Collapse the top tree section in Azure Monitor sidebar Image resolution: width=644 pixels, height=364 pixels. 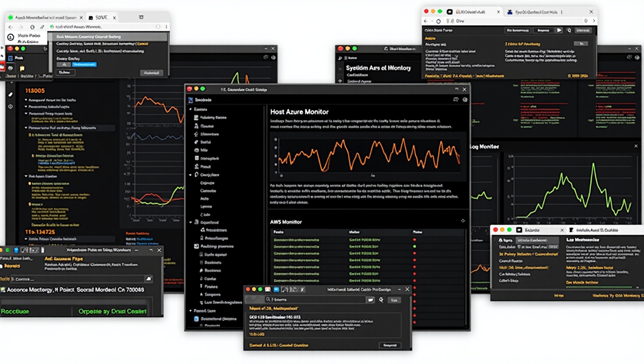190,109
